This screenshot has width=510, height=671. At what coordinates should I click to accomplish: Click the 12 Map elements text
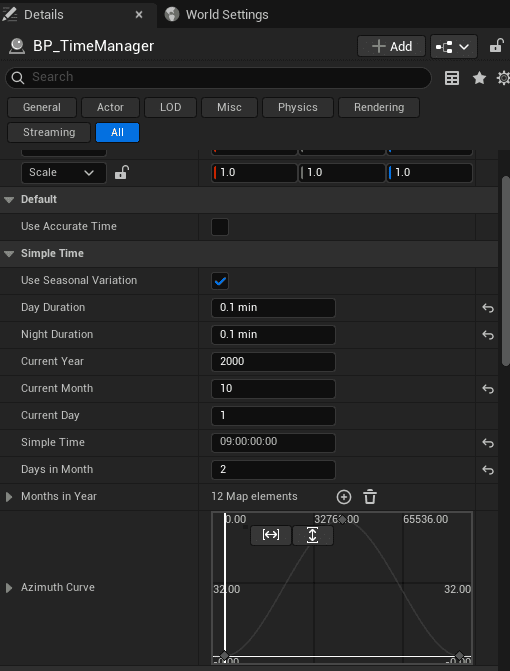254,496
